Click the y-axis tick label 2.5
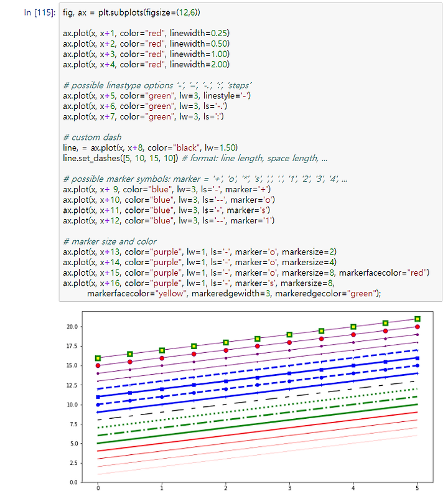The height and width of the screenshot is (496, 448). pyautogui.click(x=73, y=463)
